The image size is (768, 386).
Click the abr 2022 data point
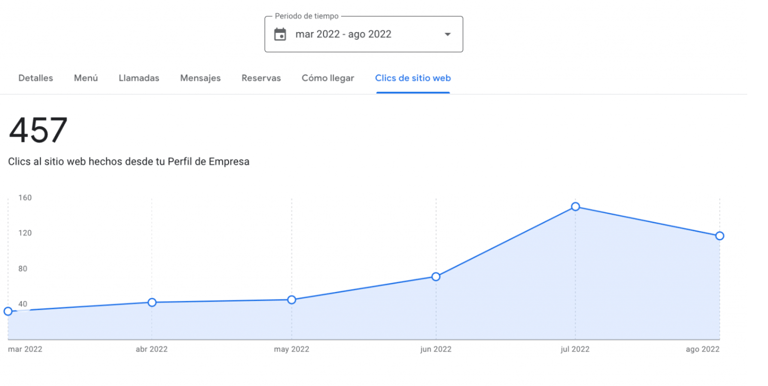(x=152, y=302)
